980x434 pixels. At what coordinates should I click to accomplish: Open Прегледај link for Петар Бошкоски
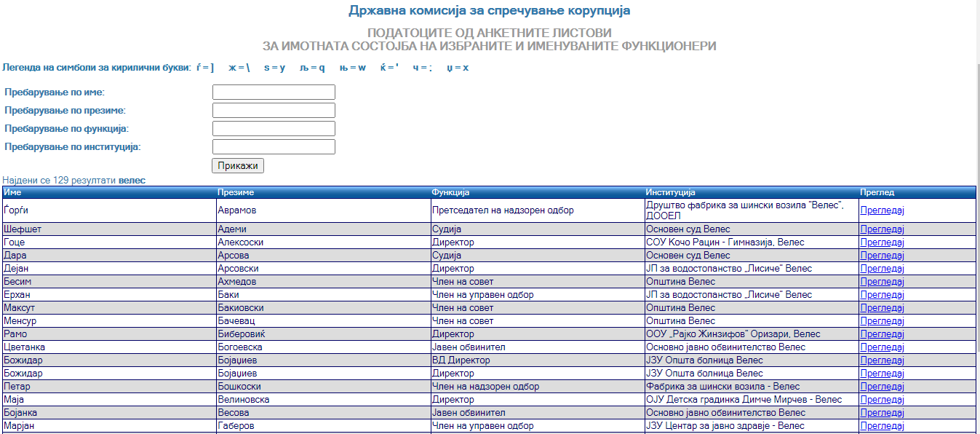[882, 387]
